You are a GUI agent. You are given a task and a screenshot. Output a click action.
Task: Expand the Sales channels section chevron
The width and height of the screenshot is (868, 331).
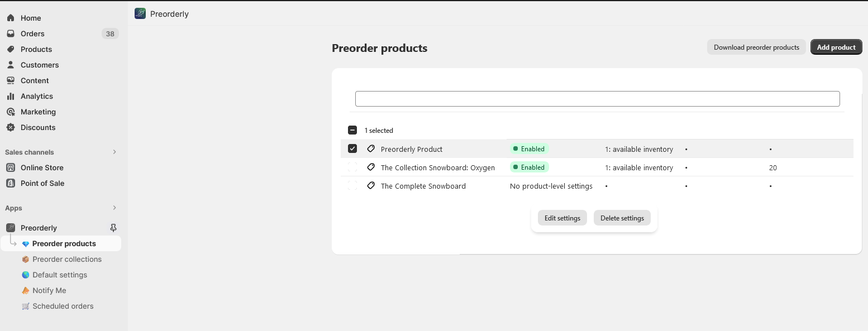(115, 152)
